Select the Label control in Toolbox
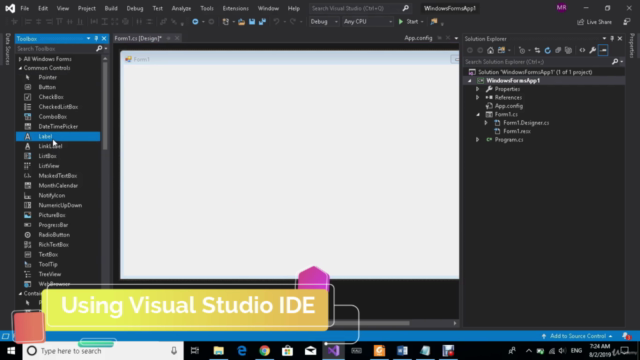The width and height of the screenshot is (640, 360). [58, 136]
